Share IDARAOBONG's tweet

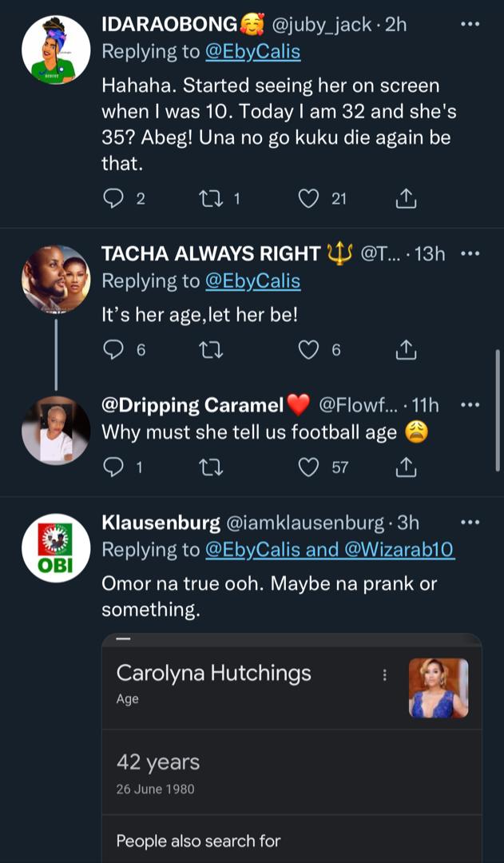point(405,198)
